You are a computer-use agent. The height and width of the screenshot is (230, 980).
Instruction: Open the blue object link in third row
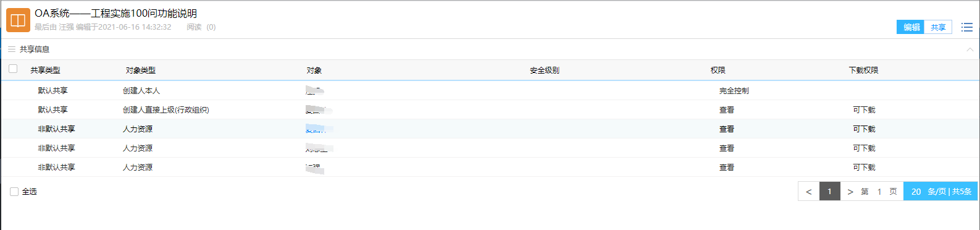coord(319,129)
